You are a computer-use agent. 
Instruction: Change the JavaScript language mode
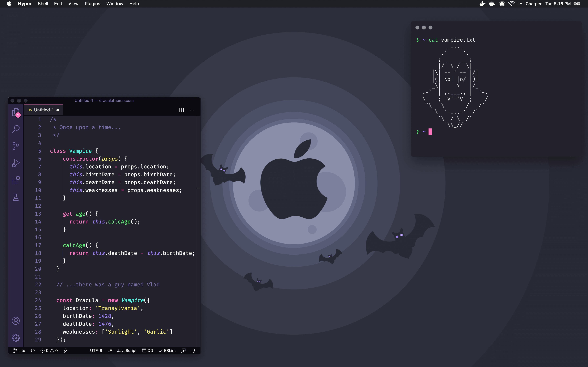coord(127,350)
